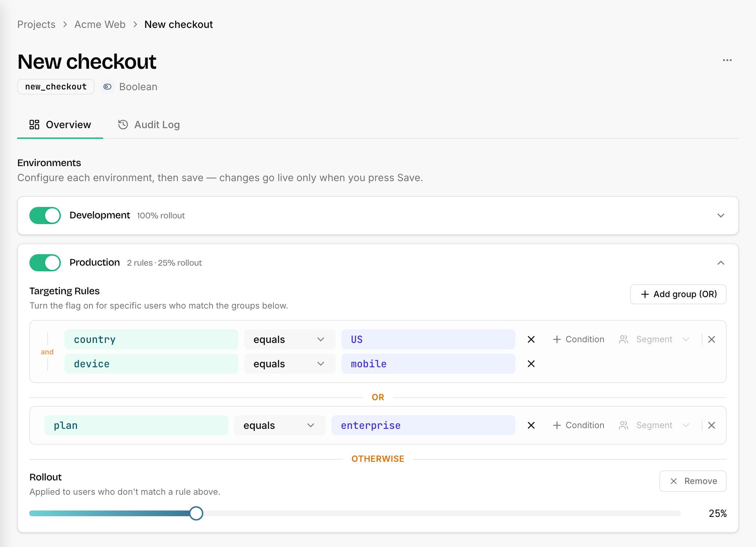This screenshot has width=756, height=547.
Task: Delete the plan equals enterprise condition
Action: coord(531,425)
